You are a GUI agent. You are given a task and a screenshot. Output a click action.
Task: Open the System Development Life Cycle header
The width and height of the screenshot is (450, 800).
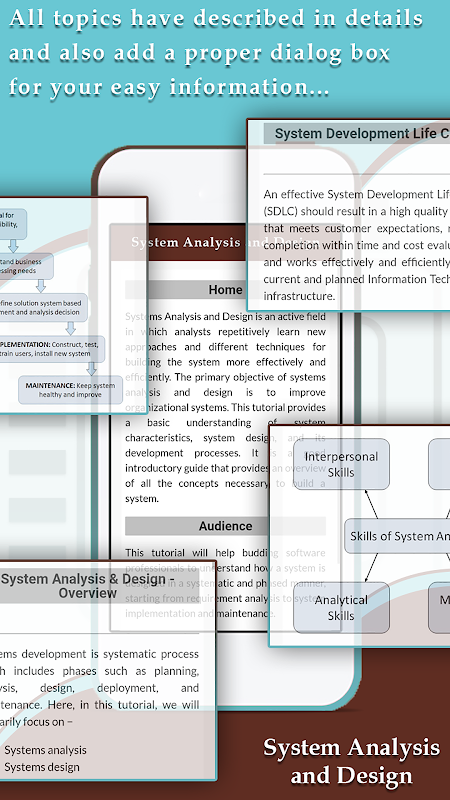(x=357, y=134)
